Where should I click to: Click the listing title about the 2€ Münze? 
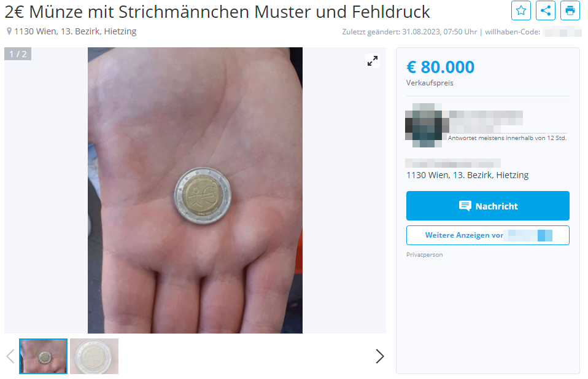[x=217, y=12]
